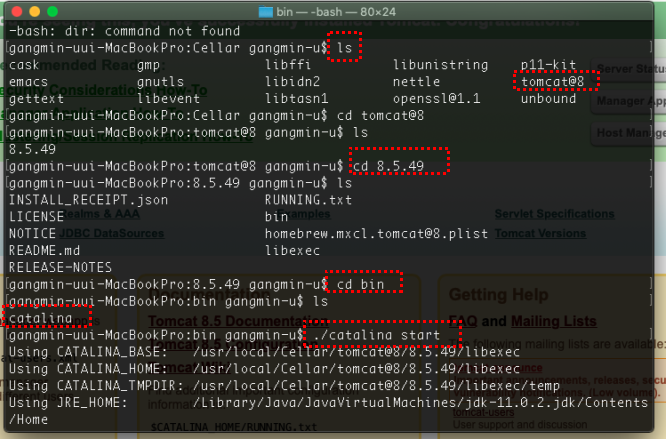Open 'Manager App' button in background Tomcat page

(x=628, y=101)
